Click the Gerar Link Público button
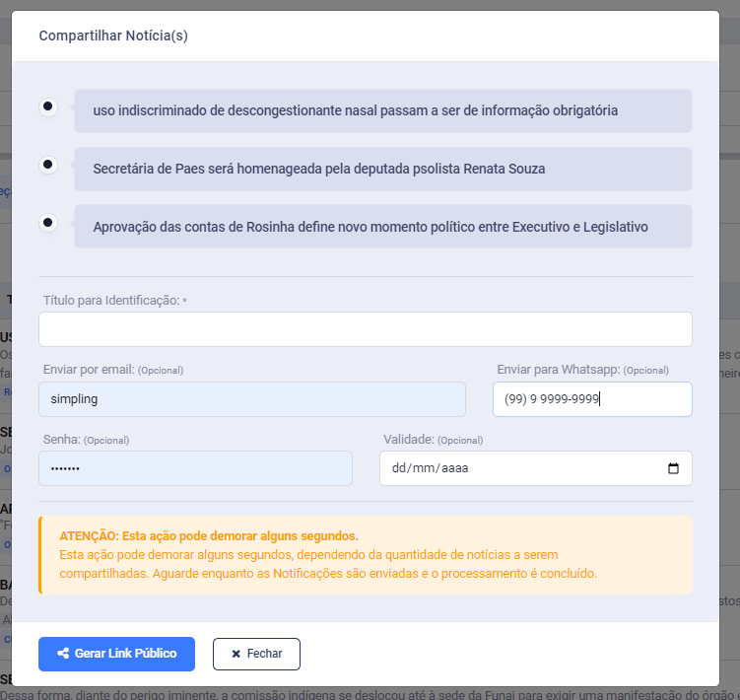The width and height of the screenshot is (740, 700). [x=116, y=654]
